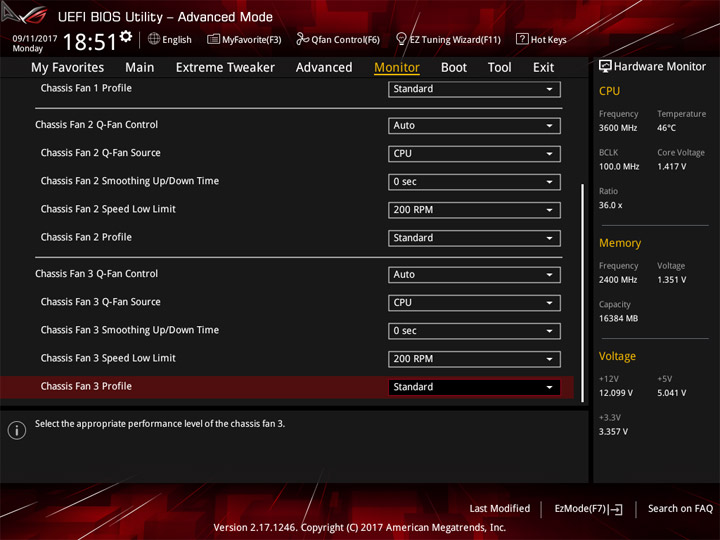
Task: Select Chassis Fan 2 Profile label
Action: coord(86,237)
